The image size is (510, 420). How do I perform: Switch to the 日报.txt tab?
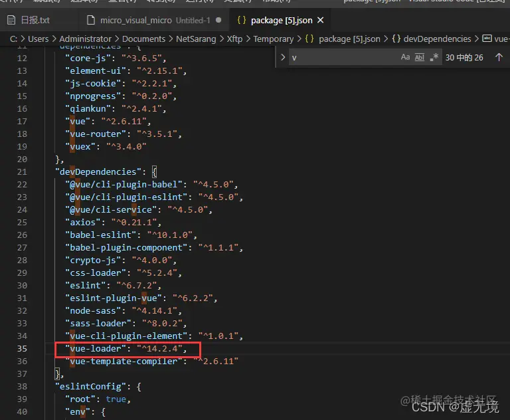(35, 20)
